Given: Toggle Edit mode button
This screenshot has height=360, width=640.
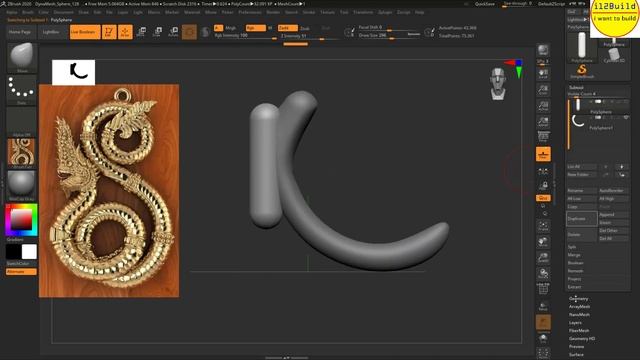Looking at the screenshot, I should [x=109, y=32].
